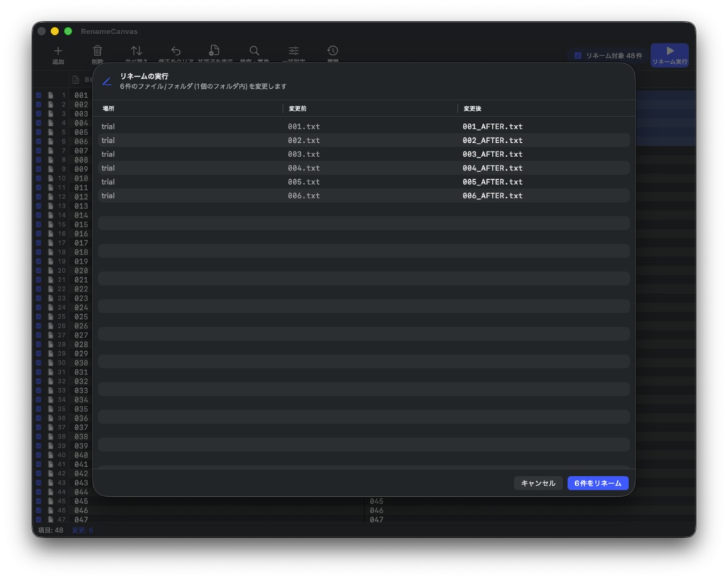Toggle checkbox for row 25 (025)
The height and width of the screenshot is (580, 728).
(x=39, y=317)
